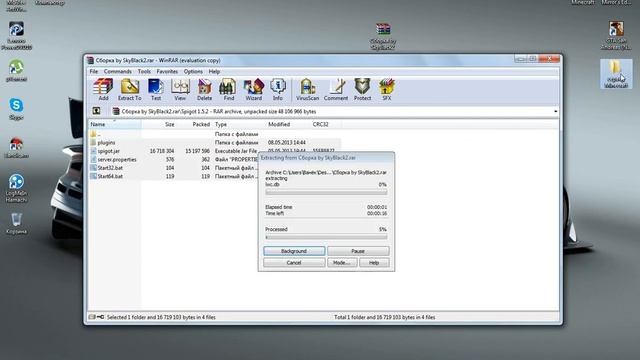The height and width of the screenshot is (360, 640).
Task: Open the File menu
Action: point(93,71)
